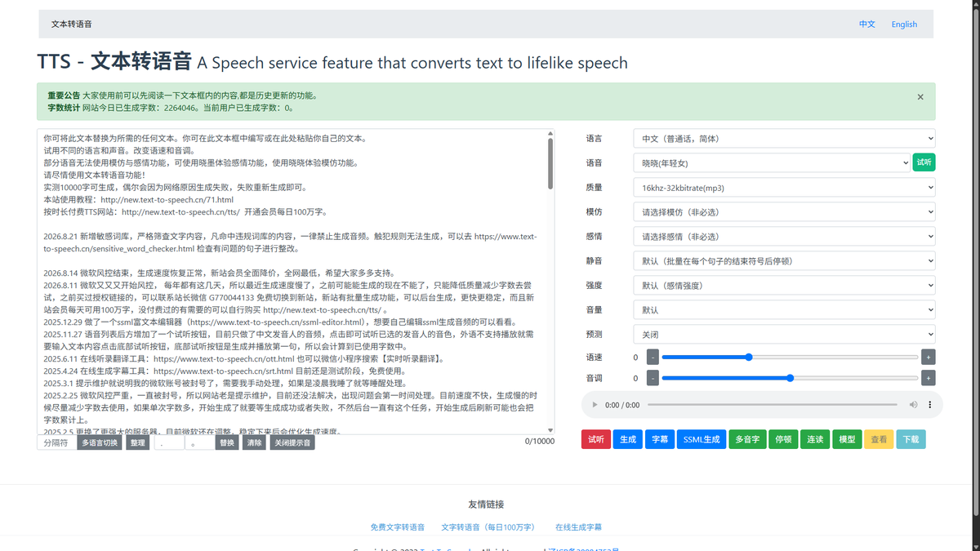Click the SSML生成 button

coord(702,439)
